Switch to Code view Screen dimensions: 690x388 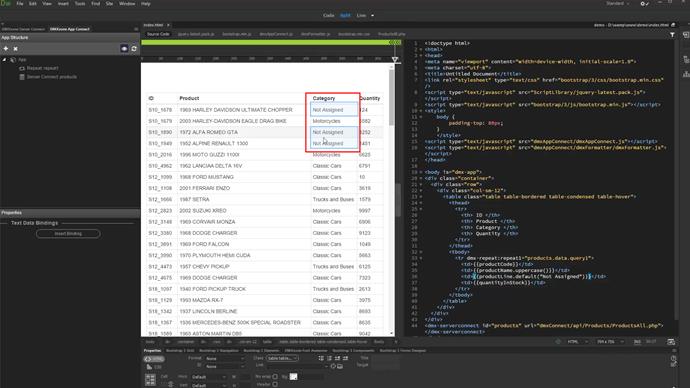pos(329,15)
